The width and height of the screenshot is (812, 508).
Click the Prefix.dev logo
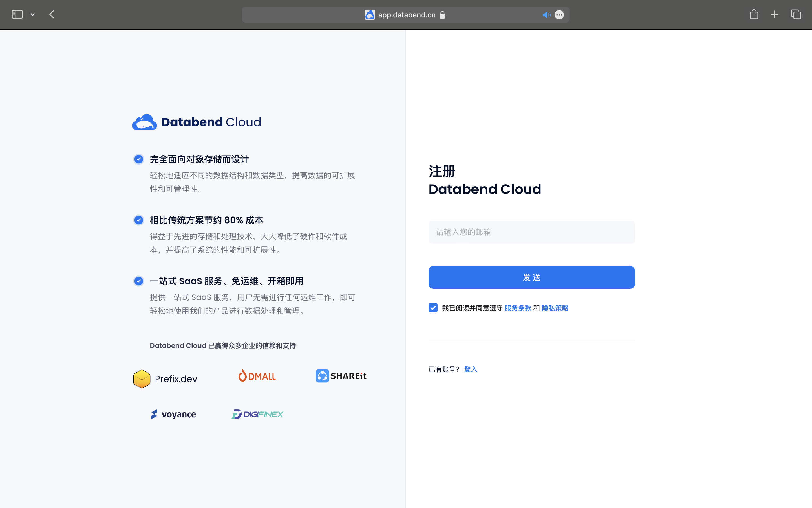tap(165, 379)
